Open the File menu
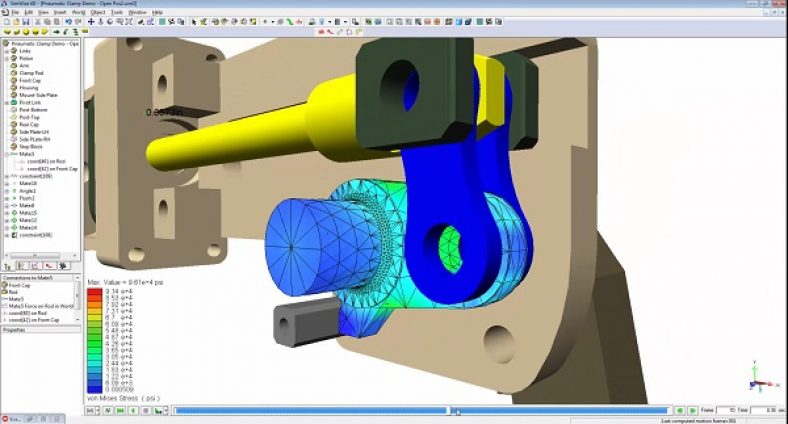Viewport: 788px width, 424px height. click(x=15, y=12)
